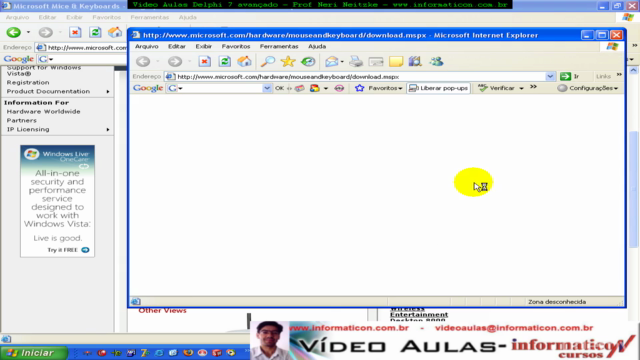Click the Print icon in IE toolbar
This screenshot has width=640, height=360.
tap(356, 62)
